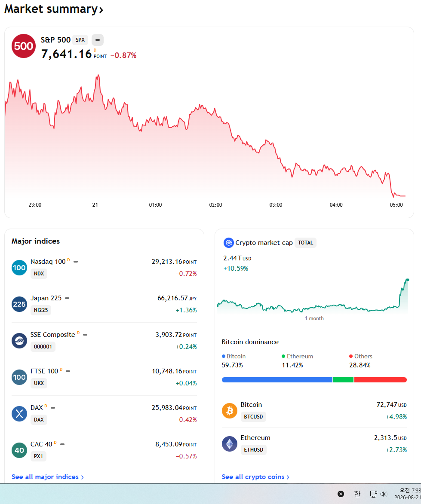
Task: Click the crypto market cap +10.59% change
Action: (236, 269)
